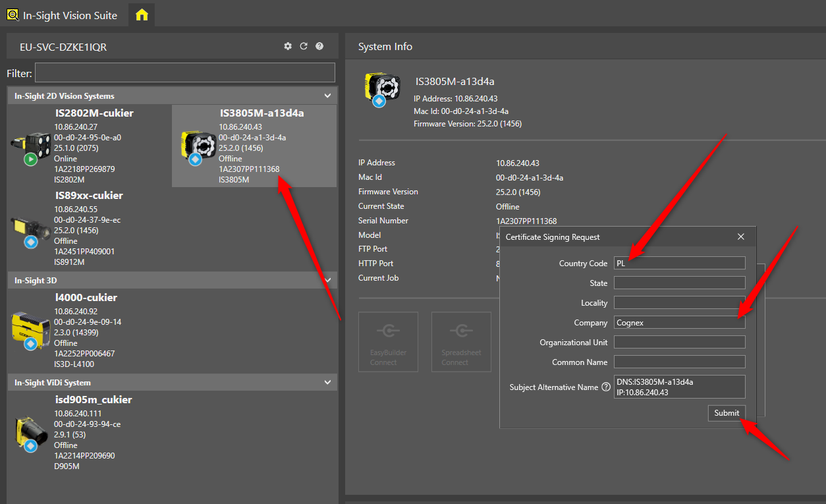This screenshot has height=504, width=826.
Task: Click the IS8912M model text
Action: pos(69,262)
